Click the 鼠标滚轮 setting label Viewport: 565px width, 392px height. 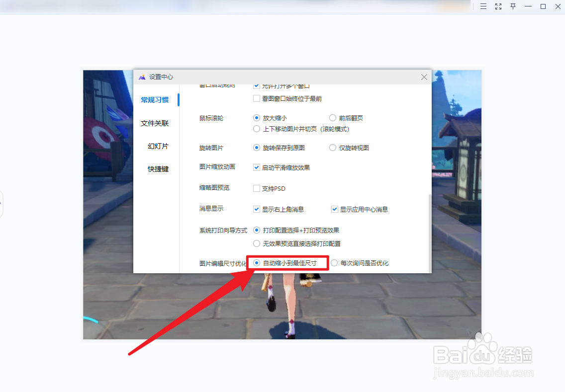[211, 118]
